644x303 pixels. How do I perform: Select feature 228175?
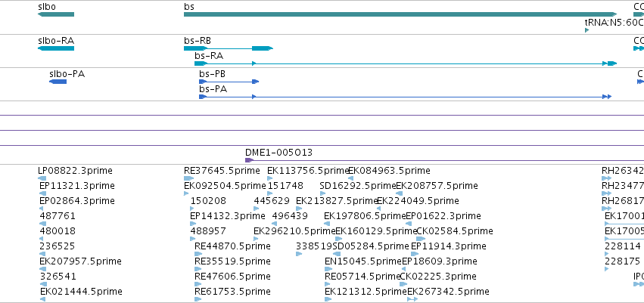pos(622,261)
